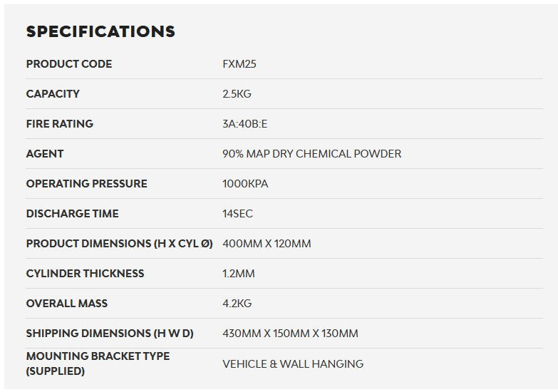
Task: Click the CYLINDER THICKNESS label
Action: click(x=86, y=274)
